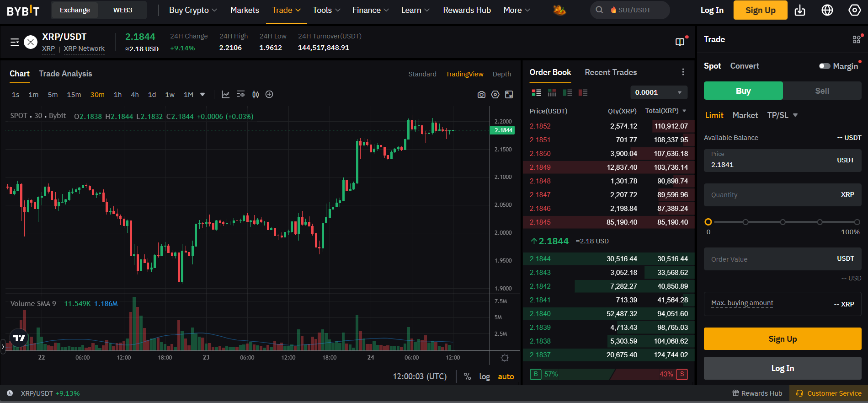Screen dimensions: 868x403
Task: Expand the Tools dropdown
Action: click(x=326, y=10)
